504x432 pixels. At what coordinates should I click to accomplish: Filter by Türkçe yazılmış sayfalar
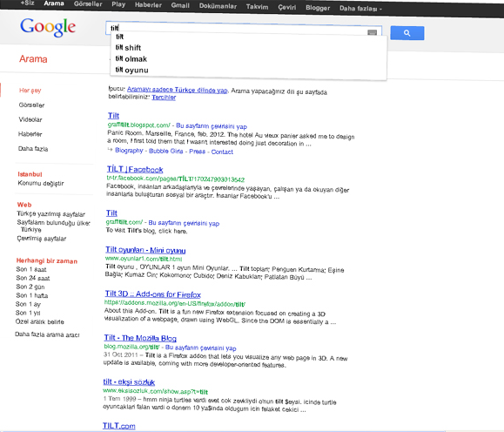click(50, 214)
